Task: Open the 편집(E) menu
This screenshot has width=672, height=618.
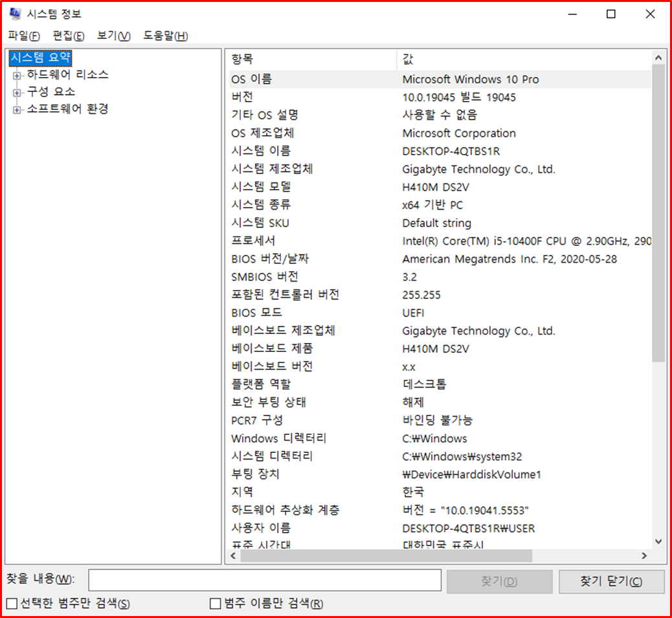Action: click(69, 36)
